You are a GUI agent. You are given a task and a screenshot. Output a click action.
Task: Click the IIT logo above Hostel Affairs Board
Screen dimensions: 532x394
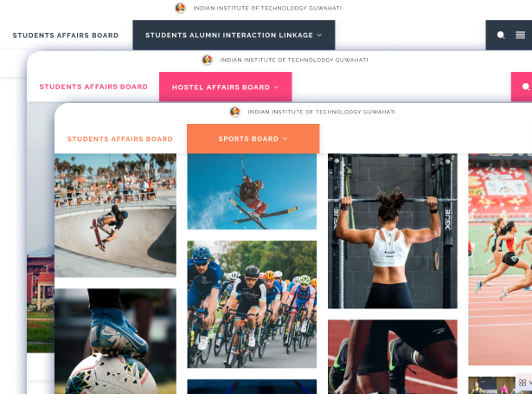[208, 60]
